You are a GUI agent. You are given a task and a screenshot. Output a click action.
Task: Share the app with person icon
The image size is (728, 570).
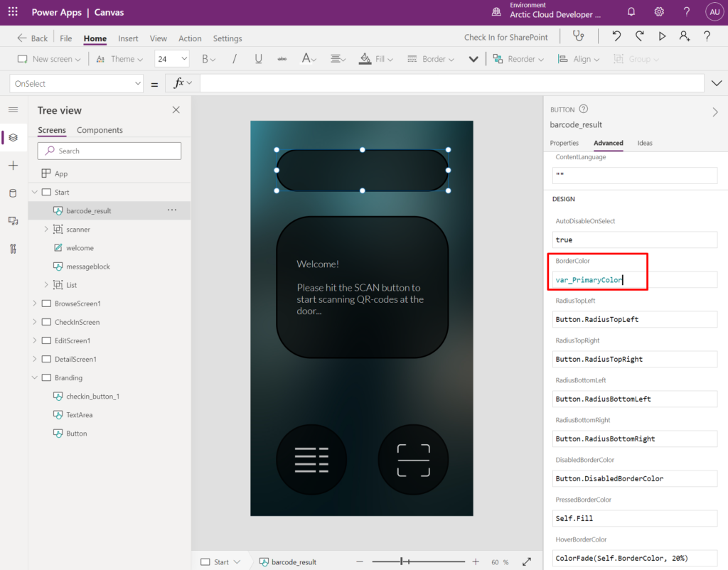click(685, 36)
